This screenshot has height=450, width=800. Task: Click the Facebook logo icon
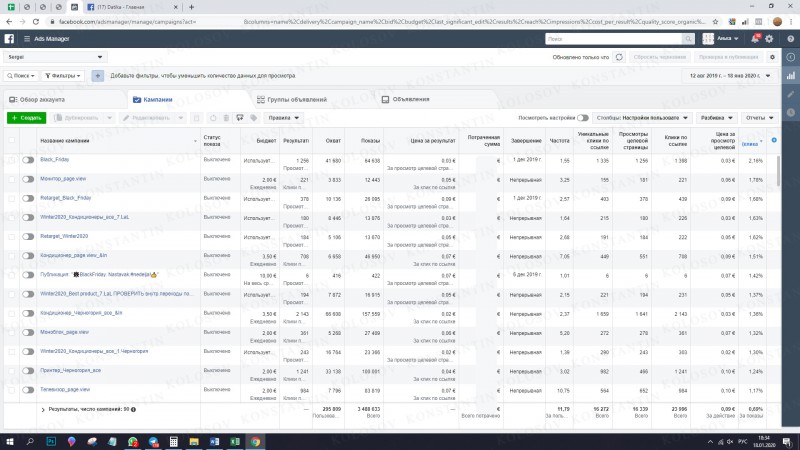(9, 39)
